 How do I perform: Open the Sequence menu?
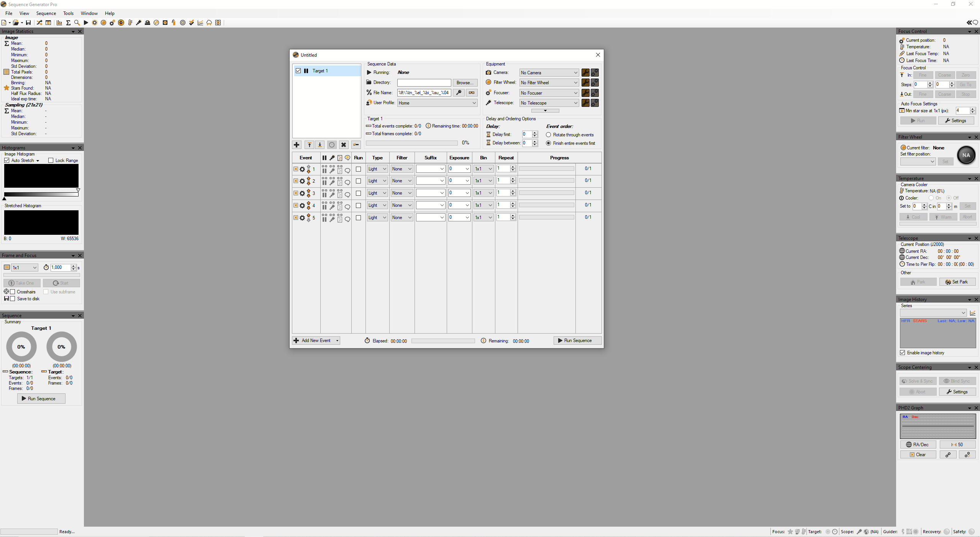(x=46, y=13)
